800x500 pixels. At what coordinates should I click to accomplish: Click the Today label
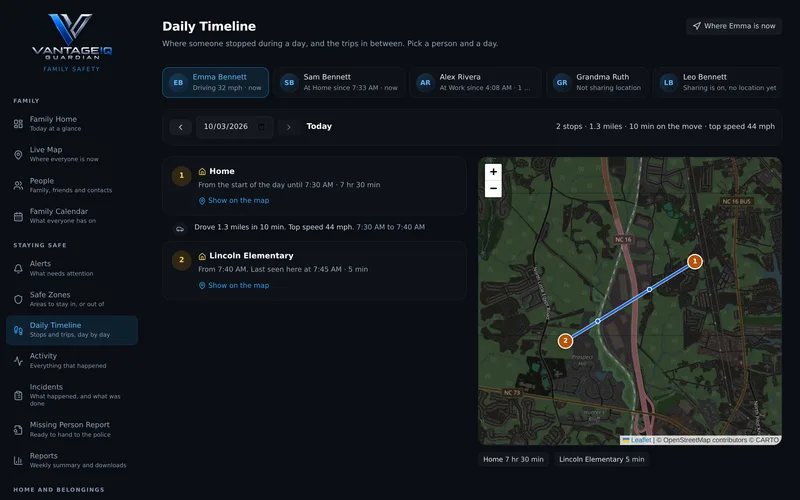tap(319, 127)
